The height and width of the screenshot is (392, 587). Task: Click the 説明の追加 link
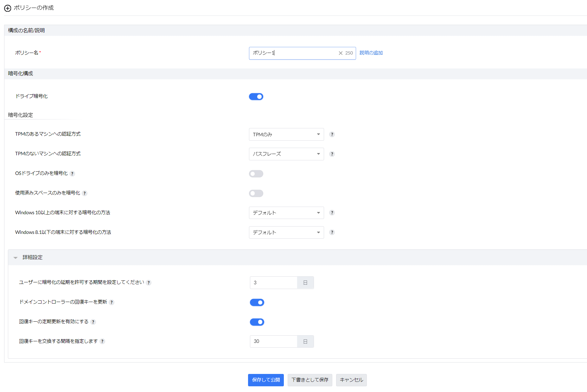pos(371,53)
